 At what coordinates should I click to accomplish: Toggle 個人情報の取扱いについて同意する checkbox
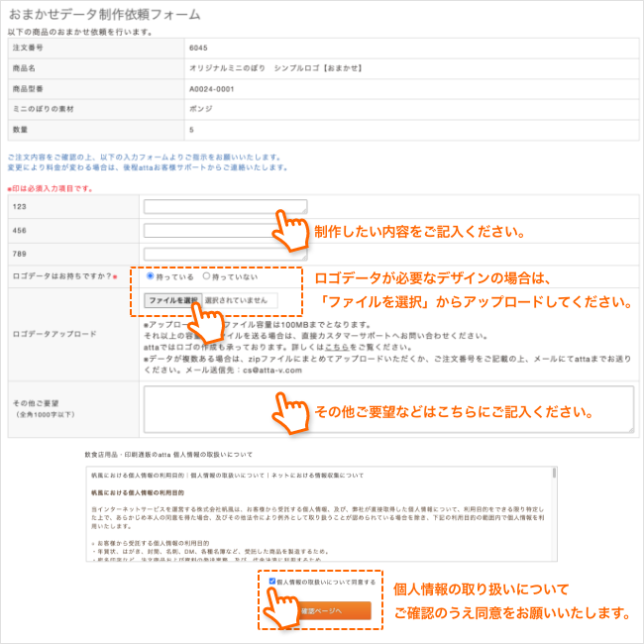(271, 581)
